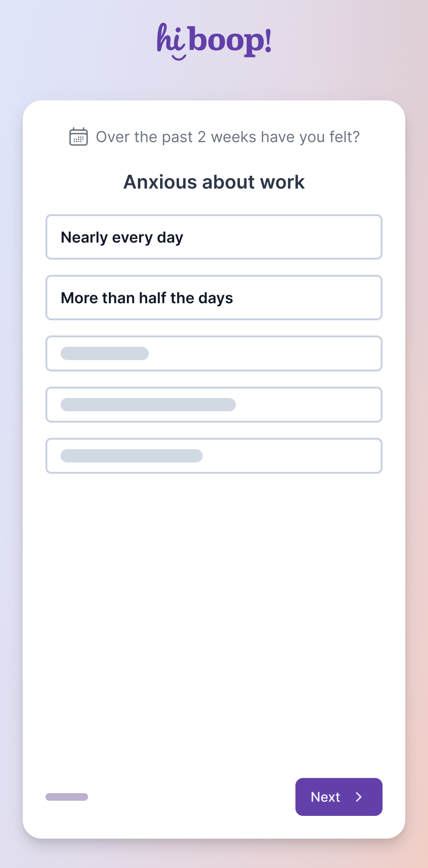
Task: Select the 'Nearly every day' answer option
Action: (x=214, y=237)
